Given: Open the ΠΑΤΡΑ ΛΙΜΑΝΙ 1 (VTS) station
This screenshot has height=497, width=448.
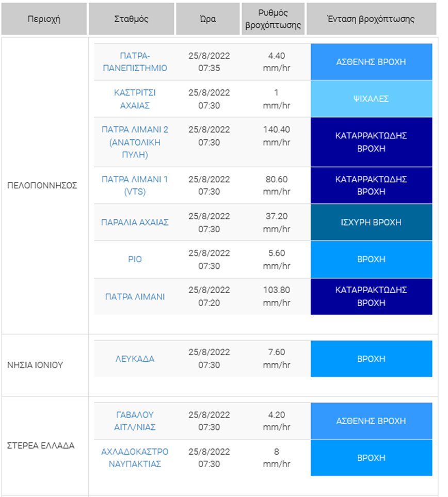Looking at the screenshot, I should coord(135,185).
